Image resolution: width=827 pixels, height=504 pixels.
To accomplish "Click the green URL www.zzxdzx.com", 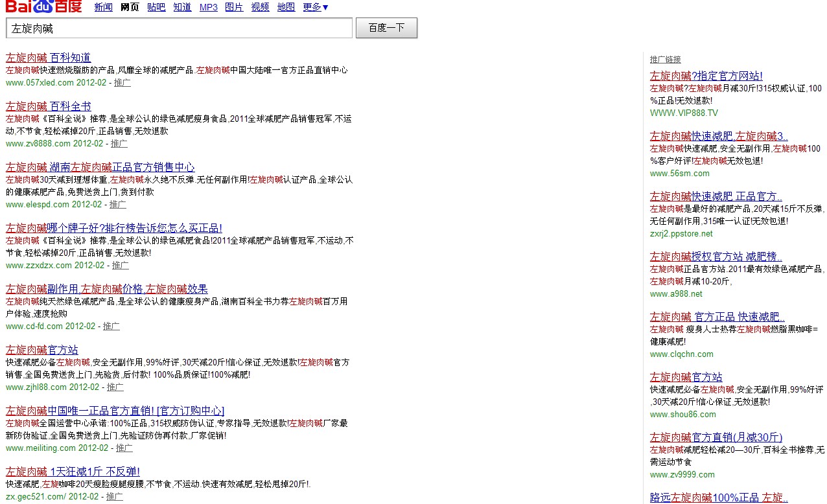I will 39,266.
